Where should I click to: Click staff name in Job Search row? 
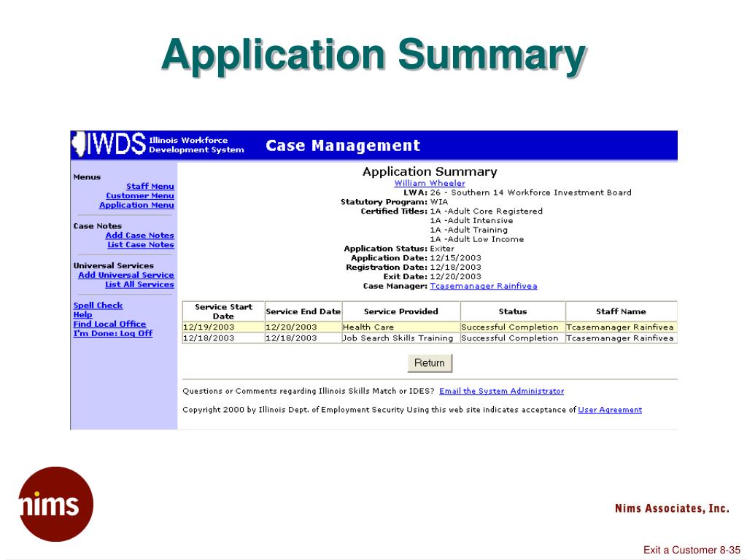pos(622,338)
